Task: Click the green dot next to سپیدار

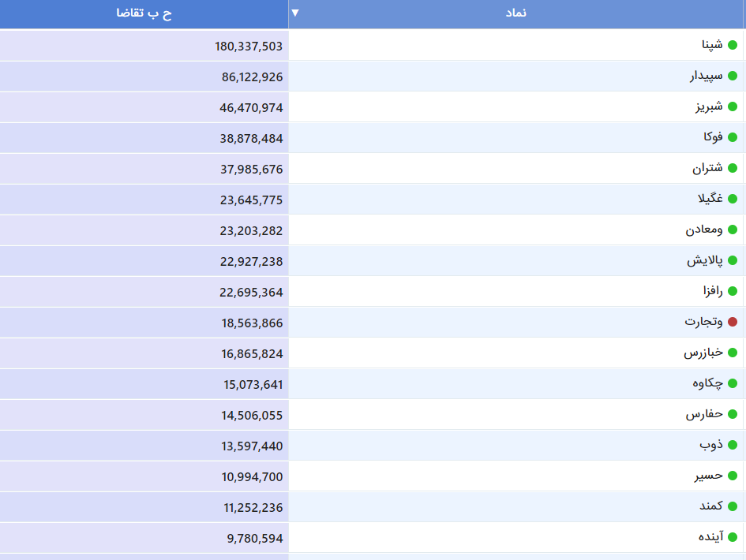Action: coord(733,76)
